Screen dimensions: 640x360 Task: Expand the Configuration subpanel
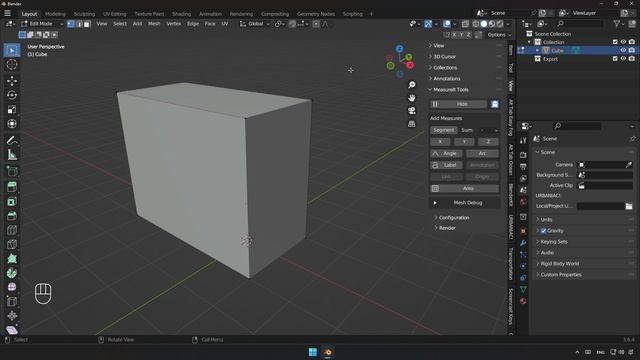point(454,218)
